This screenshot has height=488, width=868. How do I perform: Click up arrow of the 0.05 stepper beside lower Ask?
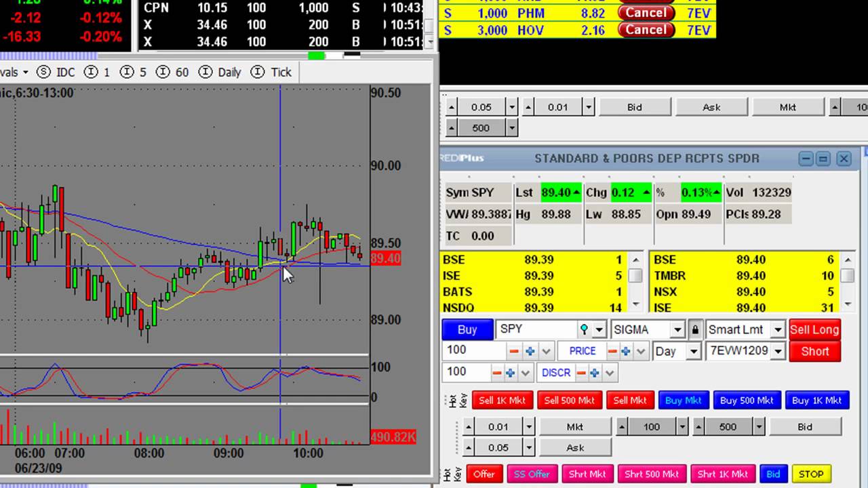pos(469,447)
